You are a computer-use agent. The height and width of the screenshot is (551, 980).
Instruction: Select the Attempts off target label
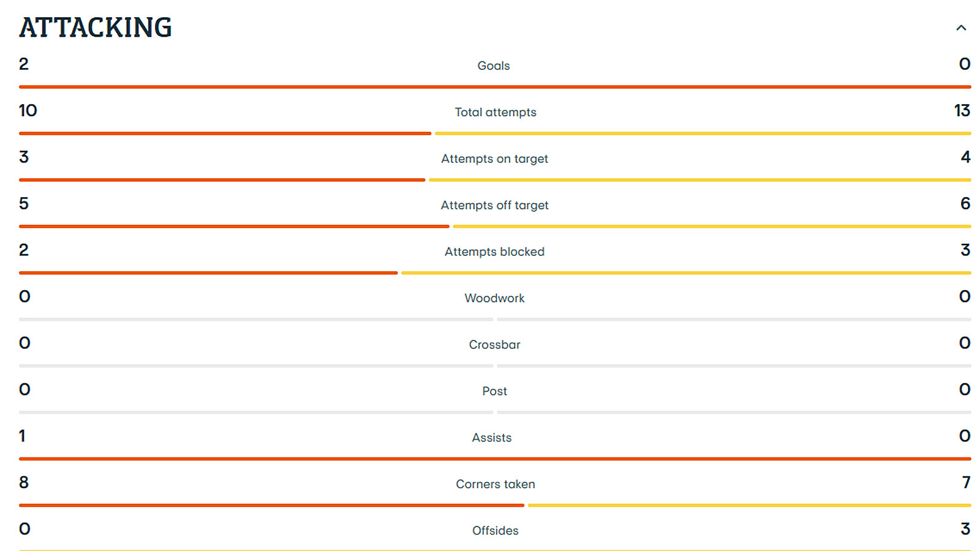tap(494, 205)
